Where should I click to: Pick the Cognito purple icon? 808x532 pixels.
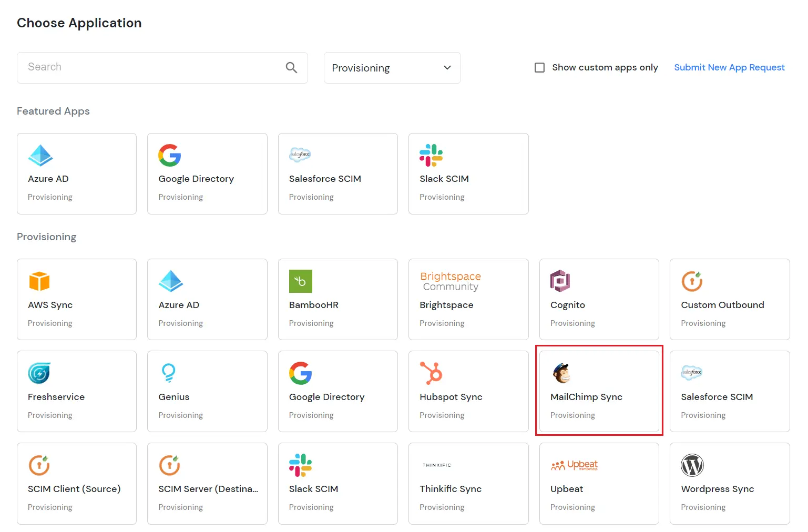(x=560, y=281)
